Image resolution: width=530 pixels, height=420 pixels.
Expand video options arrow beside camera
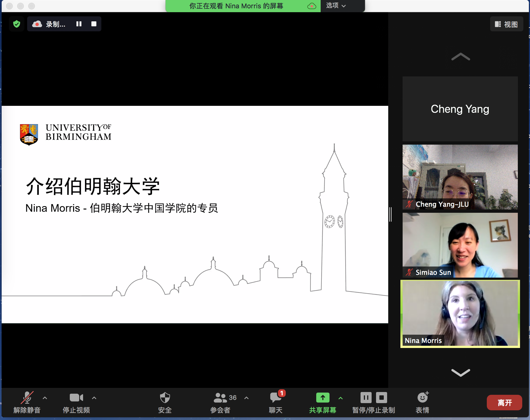(x=94, y=398)
